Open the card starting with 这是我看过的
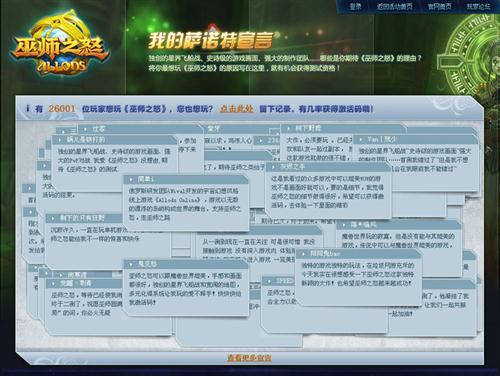Viewport: 500px width, 376px height. tap(328, 190)
